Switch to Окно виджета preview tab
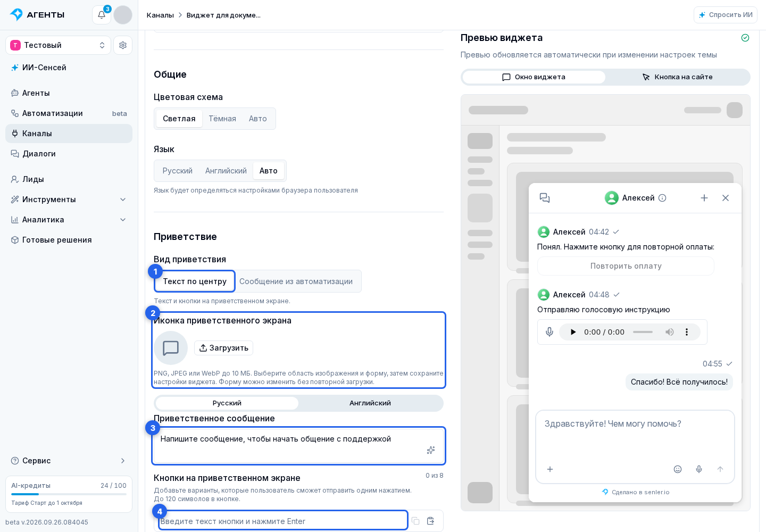 point(534,77)
